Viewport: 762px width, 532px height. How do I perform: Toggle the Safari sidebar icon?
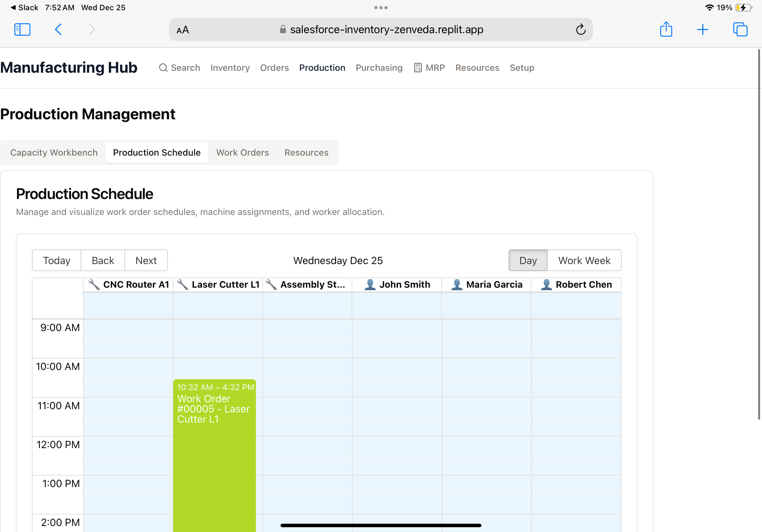point(22,30)
